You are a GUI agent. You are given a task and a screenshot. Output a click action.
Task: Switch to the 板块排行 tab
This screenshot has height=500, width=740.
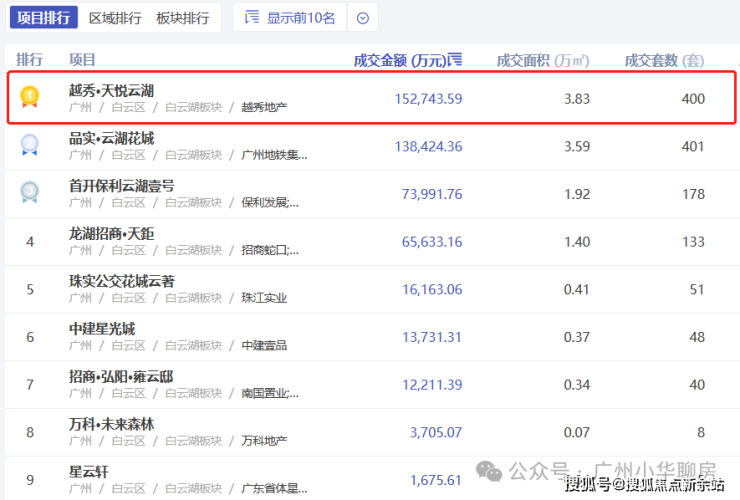pyautogui.click(x=183, y=18)
